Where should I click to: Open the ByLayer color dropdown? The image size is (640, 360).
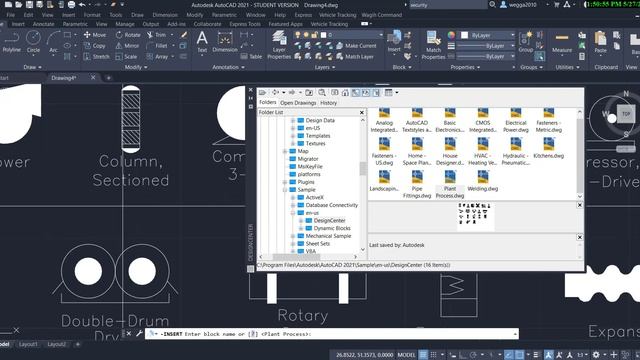tap(513, 36)
